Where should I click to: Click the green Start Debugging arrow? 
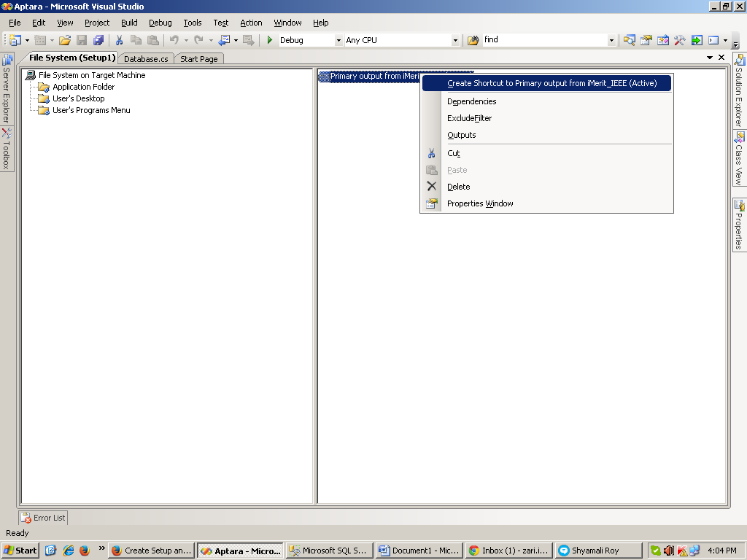click(270, 41)
